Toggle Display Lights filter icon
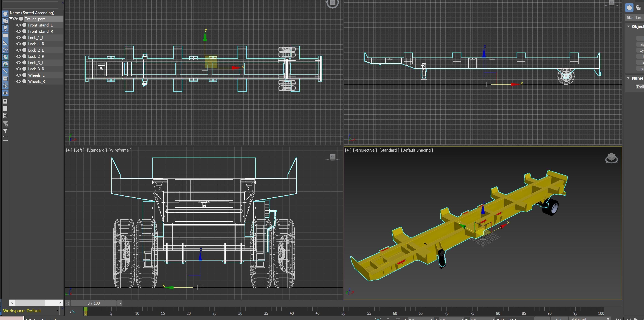This screenshot has height=320, width=644. pyautogui.click(x=5, y=28)
